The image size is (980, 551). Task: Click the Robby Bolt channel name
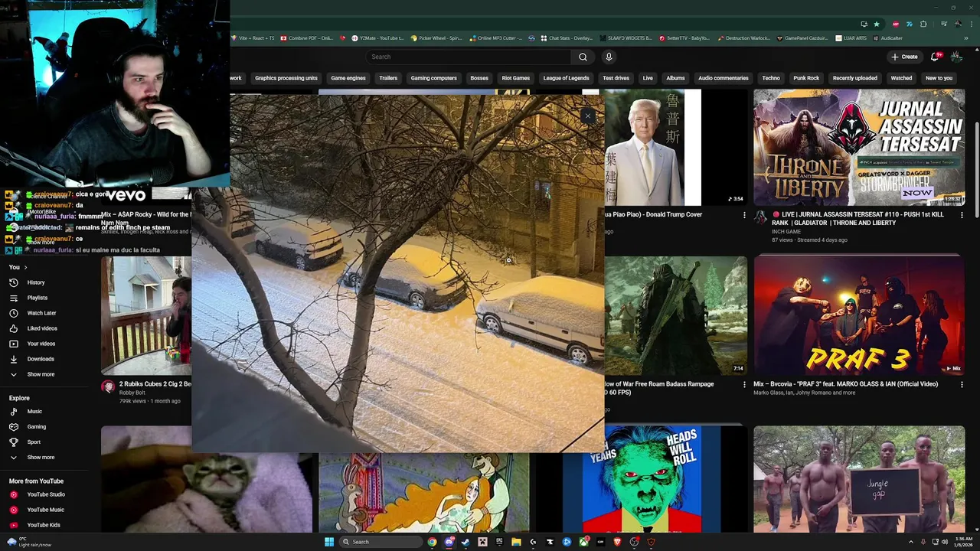pos(132,393)
